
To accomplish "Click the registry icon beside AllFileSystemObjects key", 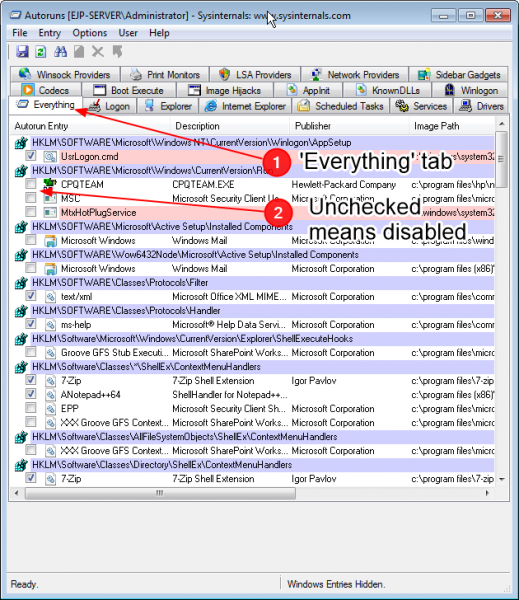I will tap(21, 437).
